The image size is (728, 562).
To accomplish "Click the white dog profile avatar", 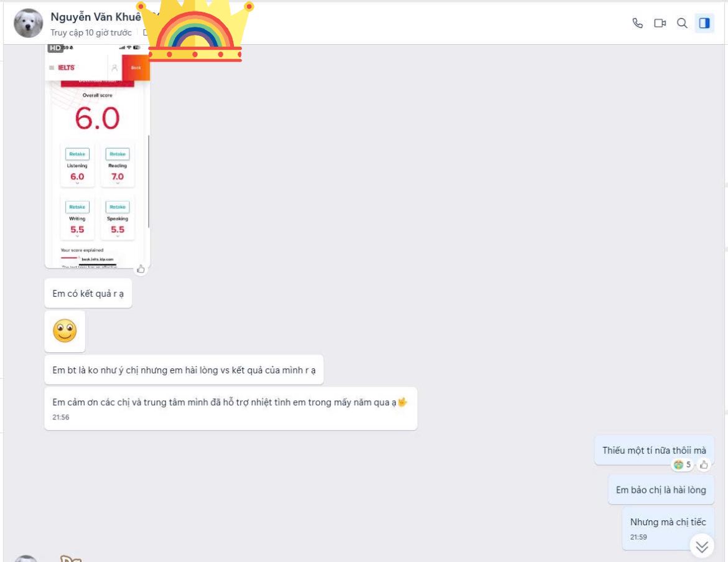I will (x=28, y=23).
